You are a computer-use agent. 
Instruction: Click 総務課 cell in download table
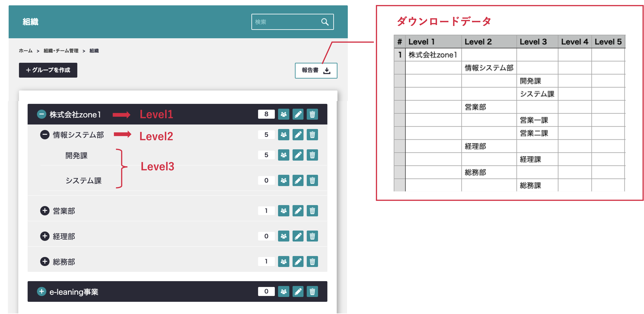coord(537,185)
